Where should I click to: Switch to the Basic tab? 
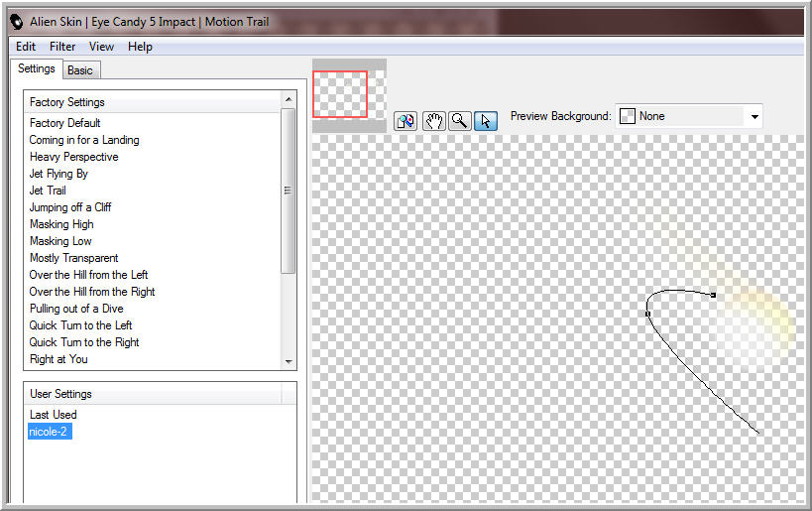pyautogui.click(x=80, y=70)
